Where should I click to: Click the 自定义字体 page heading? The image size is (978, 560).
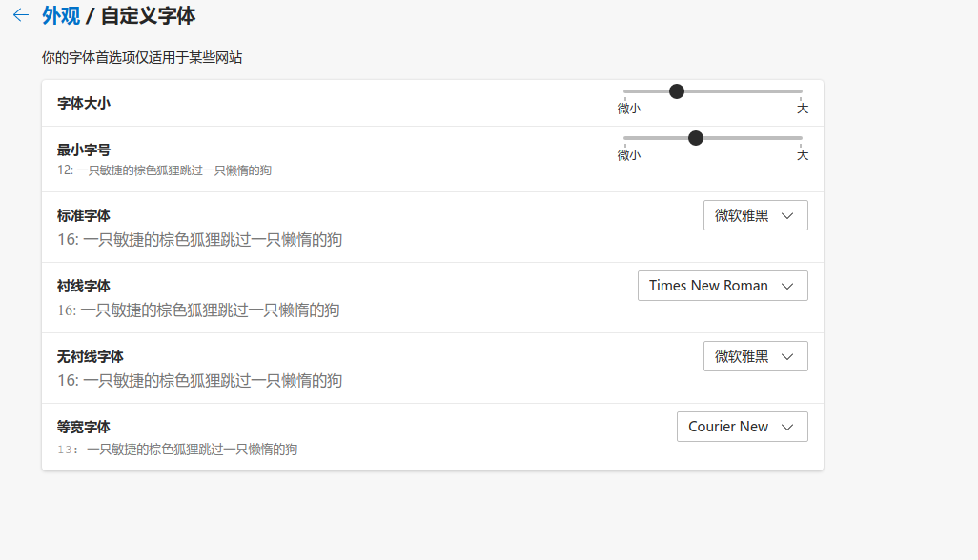[x=153, y=15]
